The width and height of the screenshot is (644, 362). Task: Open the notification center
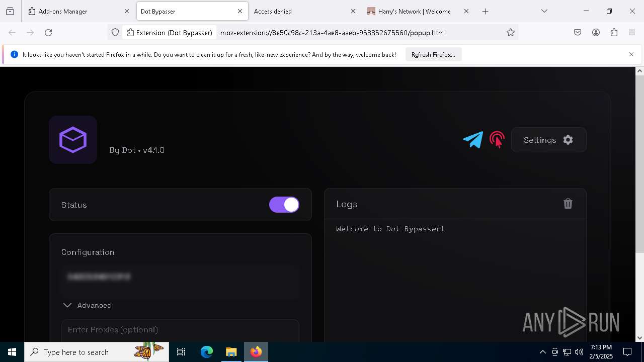(627, 352)
